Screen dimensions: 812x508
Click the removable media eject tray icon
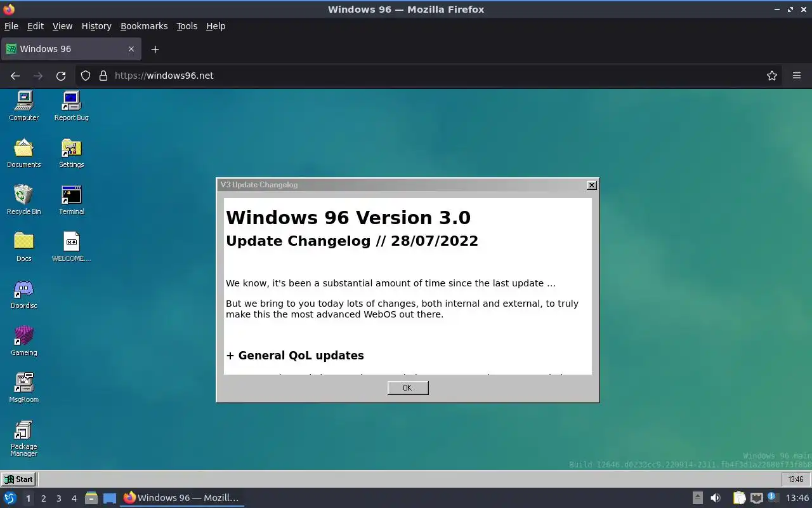click(x=697, y=498)
